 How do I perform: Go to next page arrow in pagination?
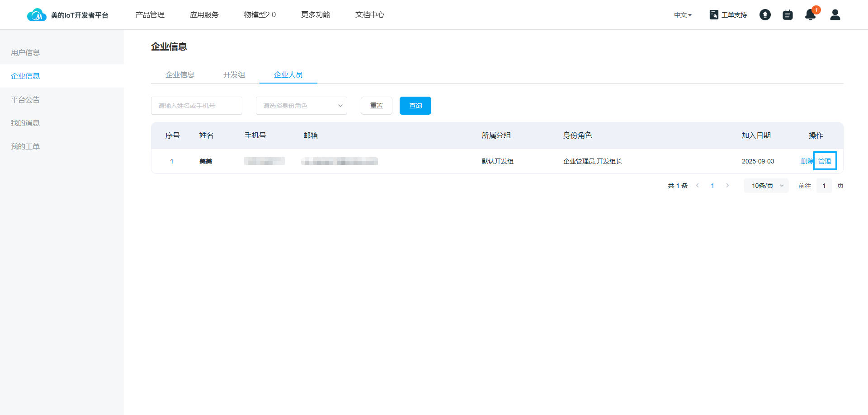pyautogui.click(x=727, y=186)
